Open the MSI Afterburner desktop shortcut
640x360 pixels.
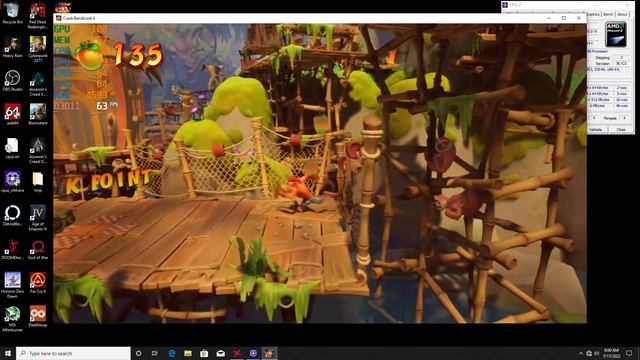12,318
